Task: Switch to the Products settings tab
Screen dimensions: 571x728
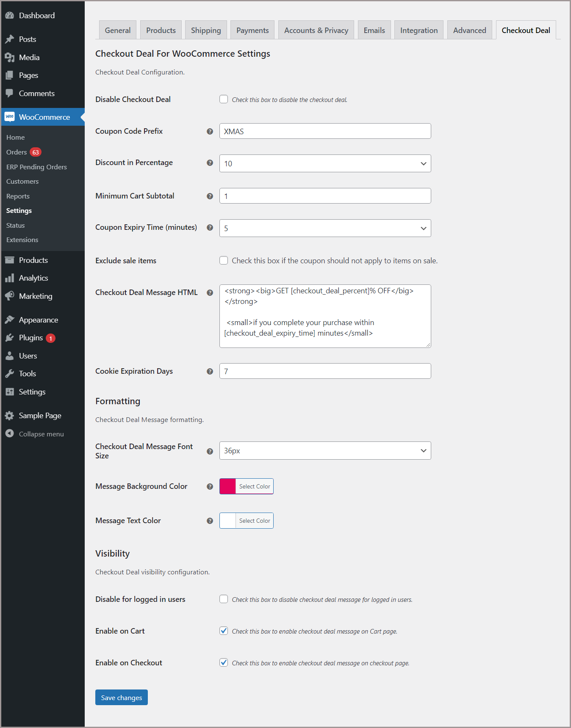Action: pyautogui.click(x=161, y=30)
